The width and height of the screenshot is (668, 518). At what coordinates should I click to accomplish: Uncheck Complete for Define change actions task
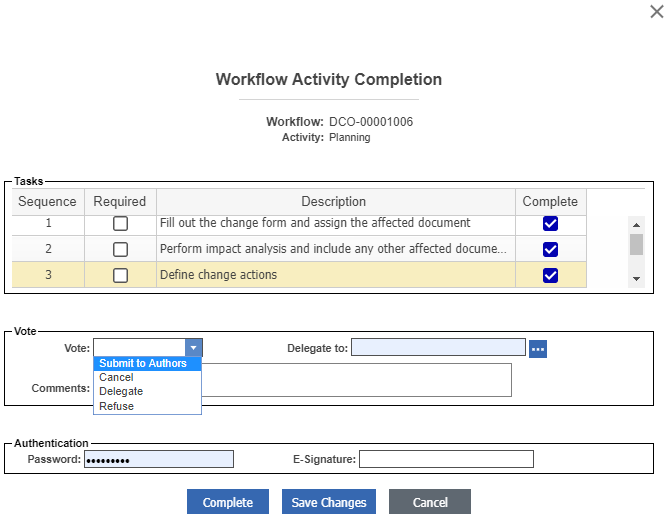pyautogui.click(x=550, y=275)
